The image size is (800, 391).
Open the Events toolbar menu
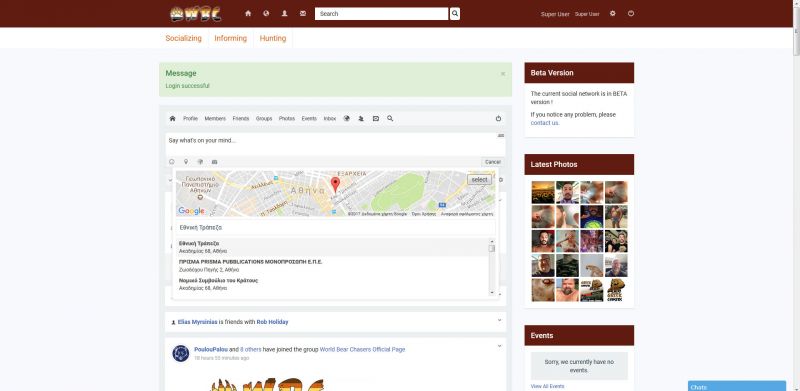click(x=309, y=118)
